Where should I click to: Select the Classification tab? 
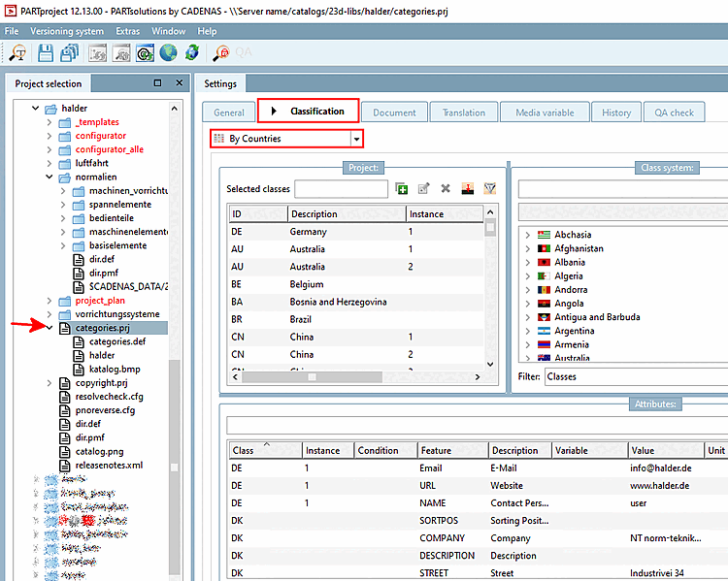coord(309,111)
